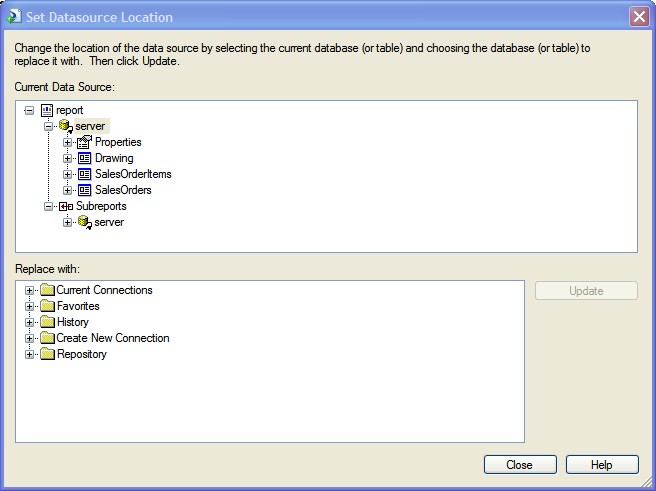Click the SalesOrderItems table icon
Screen dimensions: 656x491
pos(84,174)
